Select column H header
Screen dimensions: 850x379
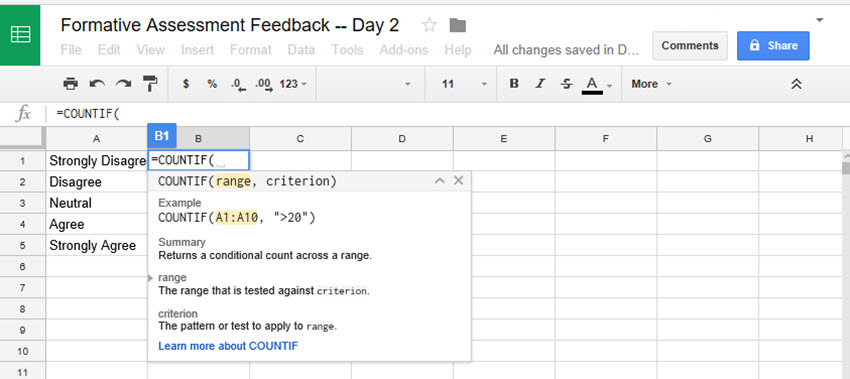[801, 139]
